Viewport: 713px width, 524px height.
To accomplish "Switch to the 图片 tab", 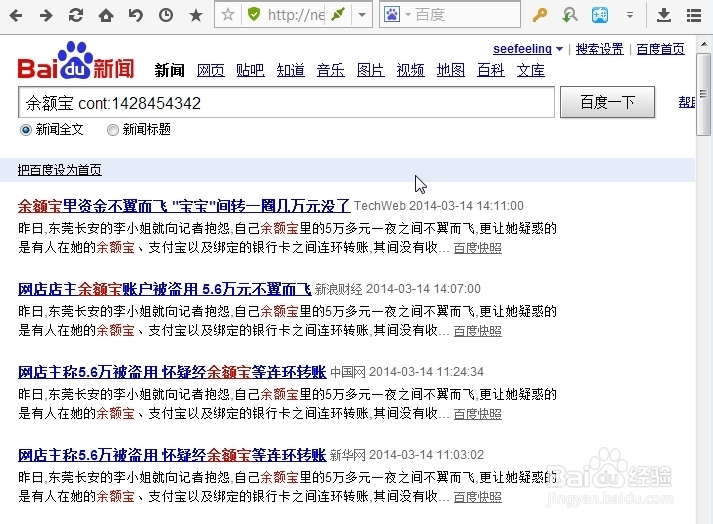I will pos(371,71).
